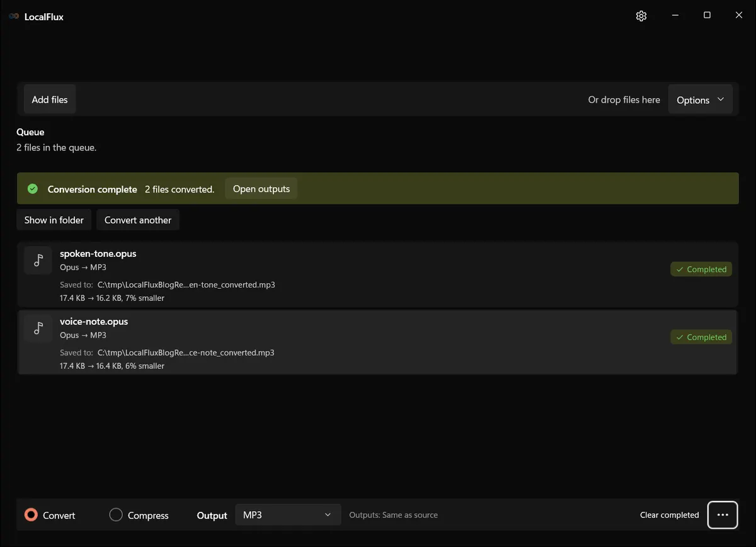Select the Convert radio button
Screen dimensions: 756x547
(x=31, y=515)
